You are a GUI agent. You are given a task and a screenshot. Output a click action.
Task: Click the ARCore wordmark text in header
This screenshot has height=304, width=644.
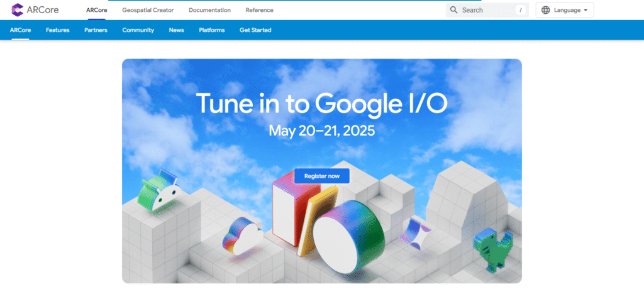[x=43, y=10]
